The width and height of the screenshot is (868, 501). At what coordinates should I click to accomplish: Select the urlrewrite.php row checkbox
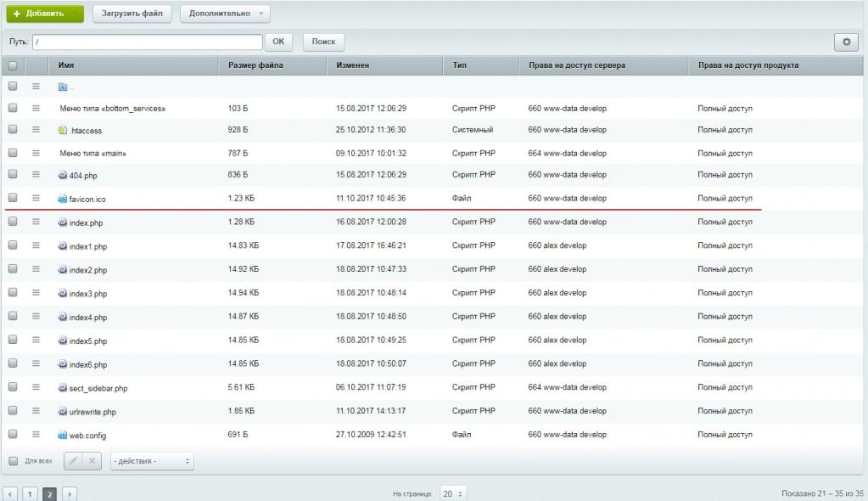point(13,411)
